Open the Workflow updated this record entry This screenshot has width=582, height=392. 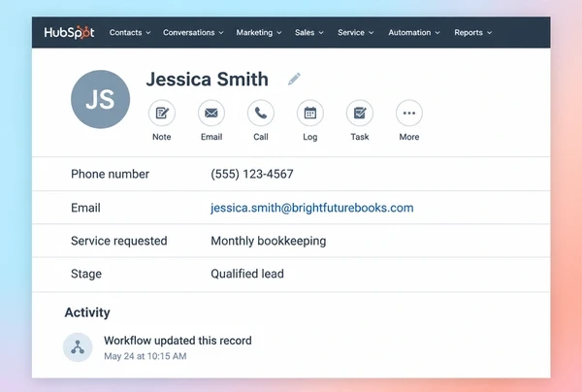(x=178, y=341)
